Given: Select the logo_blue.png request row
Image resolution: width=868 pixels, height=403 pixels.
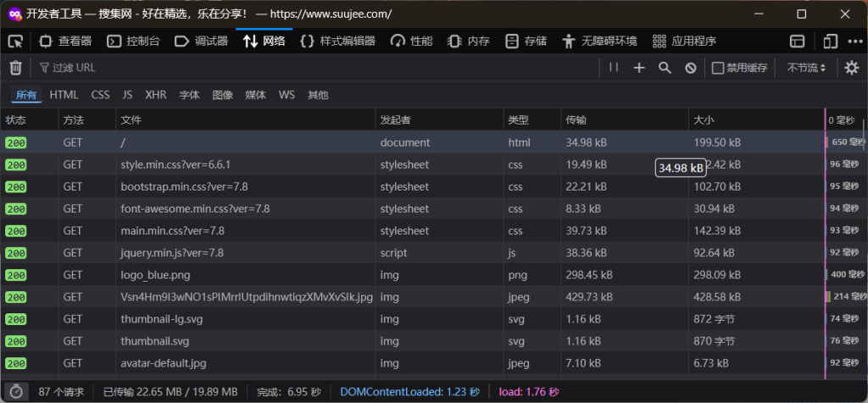Looking at the screenshot, I should point(254,274).
